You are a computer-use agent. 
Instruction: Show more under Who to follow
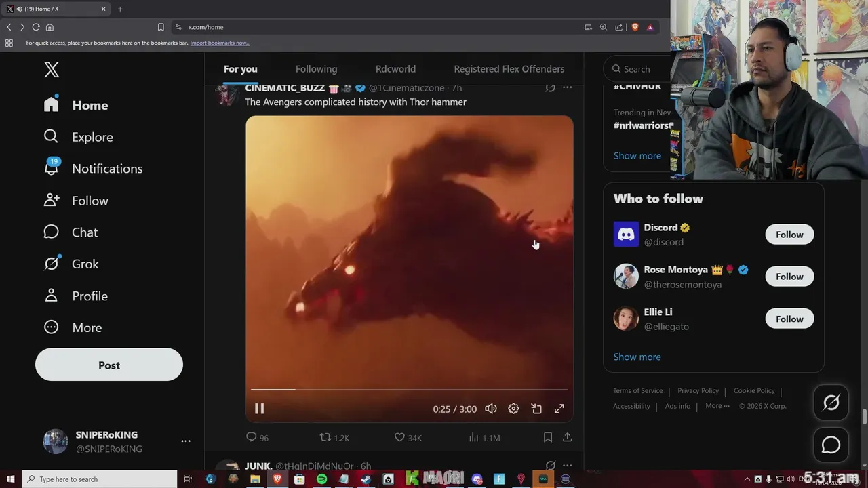pos(637,357)
